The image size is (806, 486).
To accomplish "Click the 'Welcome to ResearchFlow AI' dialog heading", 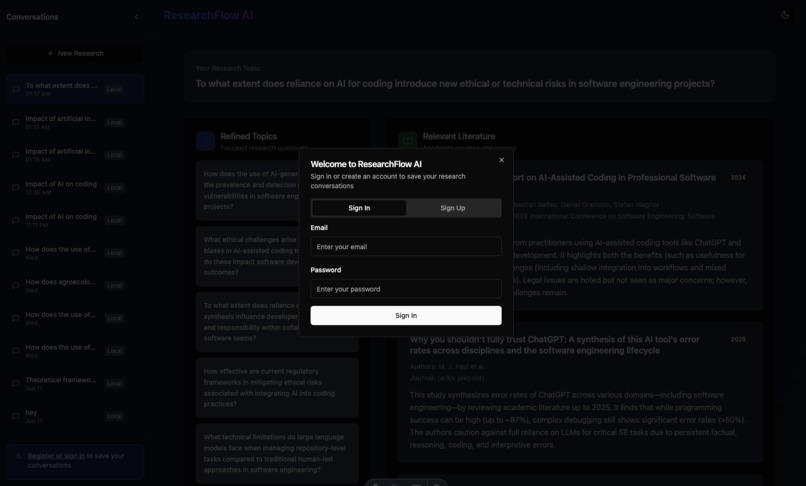I will click(x=366, y=164).
